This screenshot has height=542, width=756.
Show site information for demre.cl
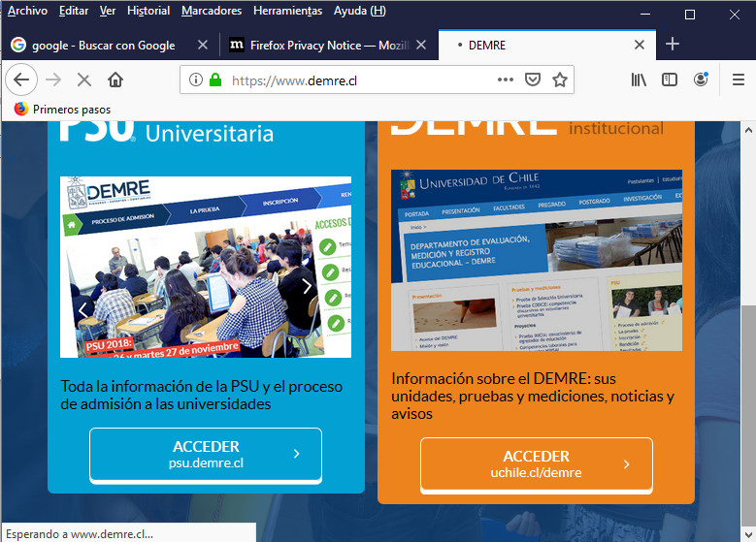click(x=195, y=80)
